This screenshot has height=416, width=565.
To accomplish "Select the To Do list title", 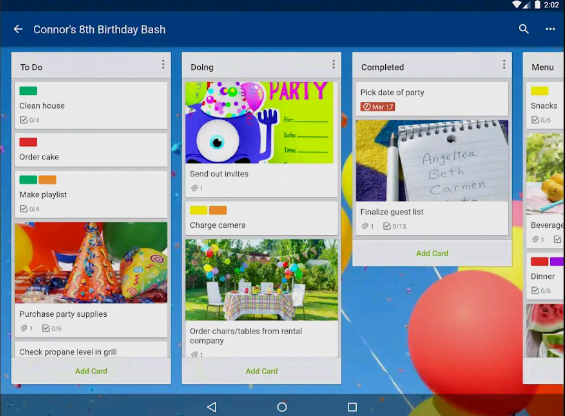I will pyautogui.click(x=31, y=67).
